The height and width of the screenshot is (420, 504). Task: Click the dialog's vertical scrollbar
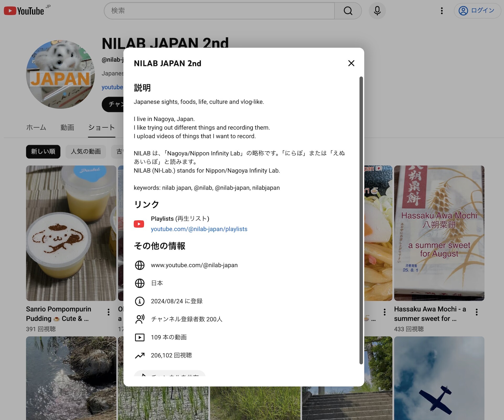coord(361,220)
